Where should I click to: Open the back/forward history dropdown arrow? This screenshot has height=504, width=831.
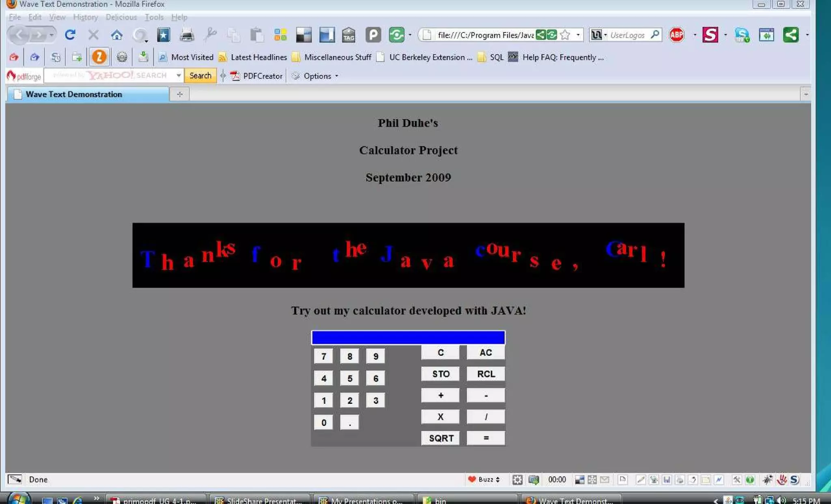(51, 35)
